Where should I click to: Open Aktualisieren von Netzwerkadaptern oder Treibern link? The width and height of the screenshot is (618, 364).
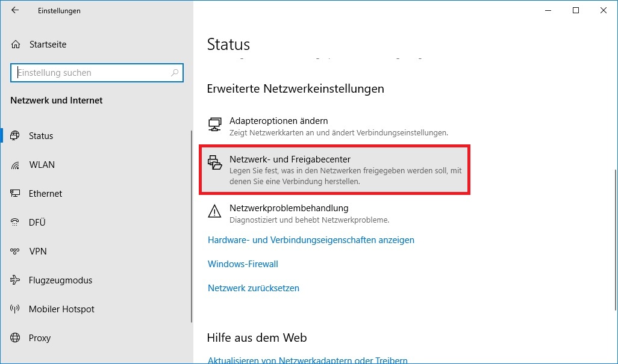point(307,360)
